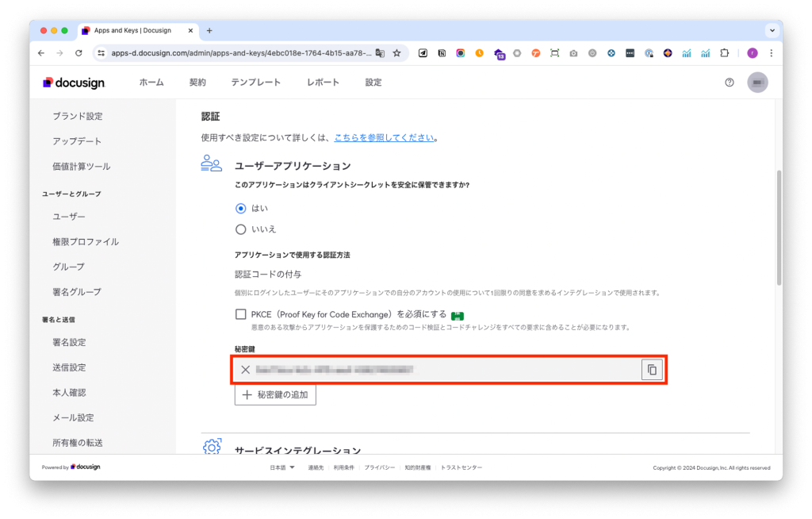Open the Chrome three-dot menu

pyautogui.click(x=771, y=53)
